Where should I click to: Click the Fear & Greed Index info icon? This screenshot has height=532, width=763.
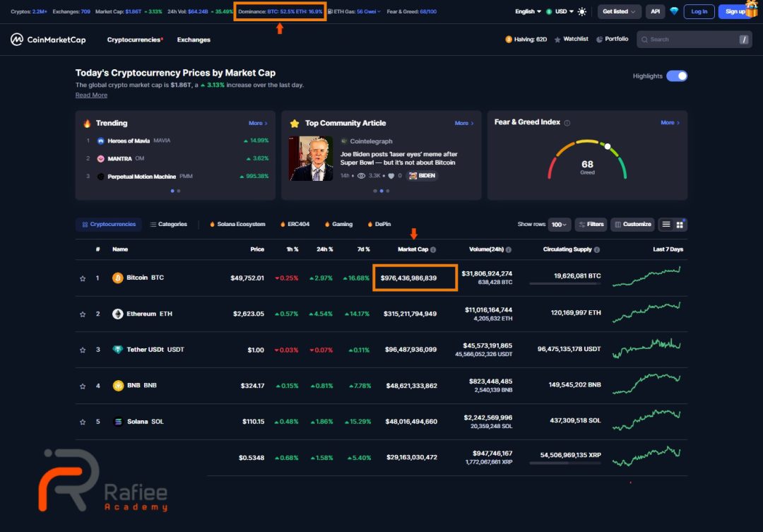pos(567,123)
